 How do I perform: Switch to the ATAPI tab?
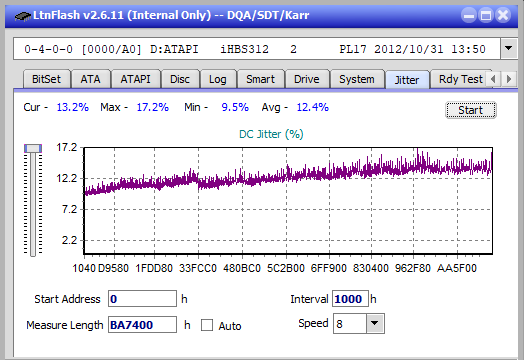tap(135, 79)
